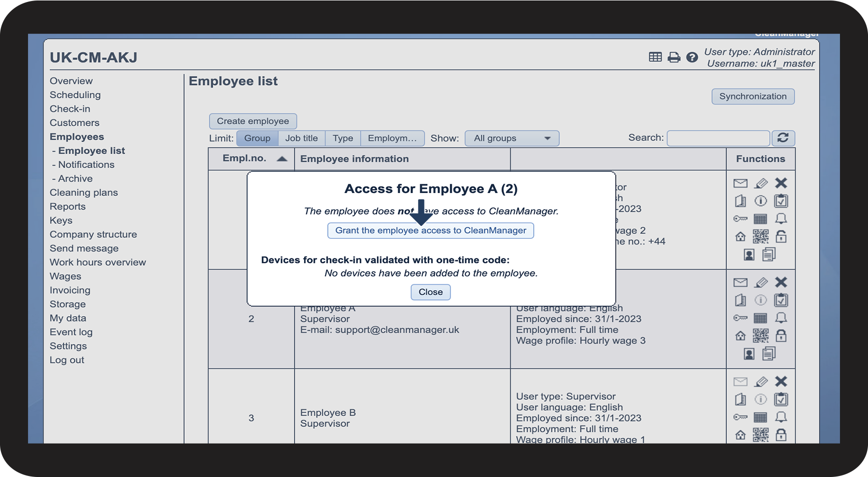The width and height of the screenshot is (868, 477).
Task: Edit Employee B using the pencil icon
Action: pos(761,382)
